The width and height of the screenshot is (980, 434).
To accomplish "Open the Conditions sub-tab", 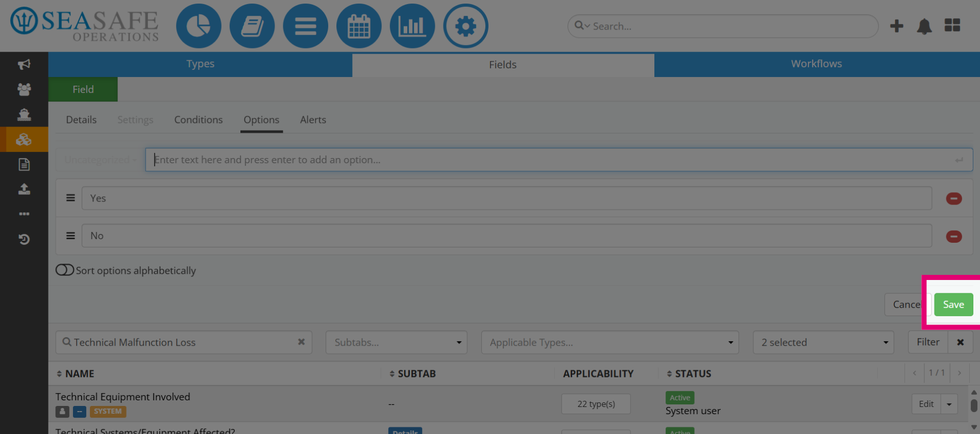I will pos(199,120).
